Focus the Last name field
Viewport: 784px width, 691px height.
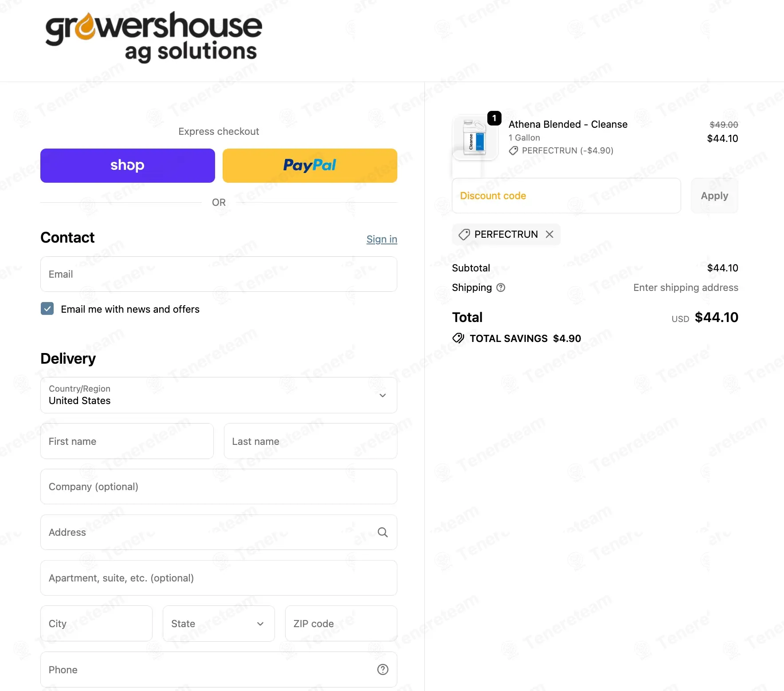coord(310,441)
